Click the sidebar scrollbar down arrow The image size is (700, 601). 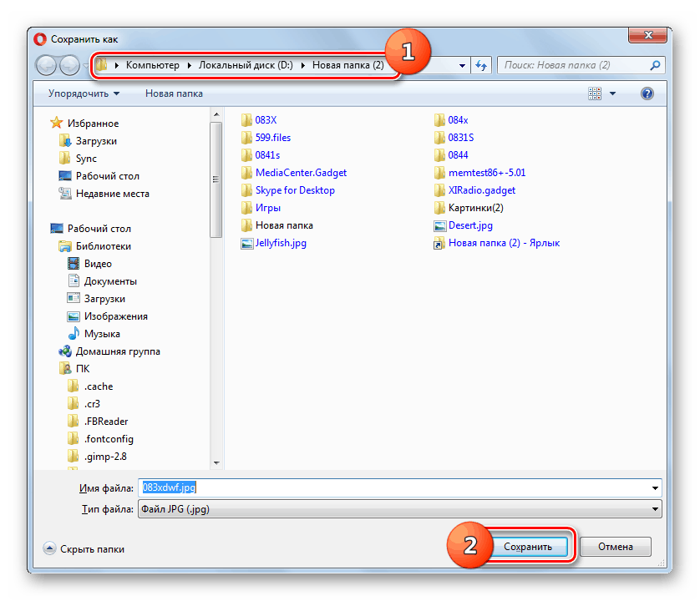216,463
